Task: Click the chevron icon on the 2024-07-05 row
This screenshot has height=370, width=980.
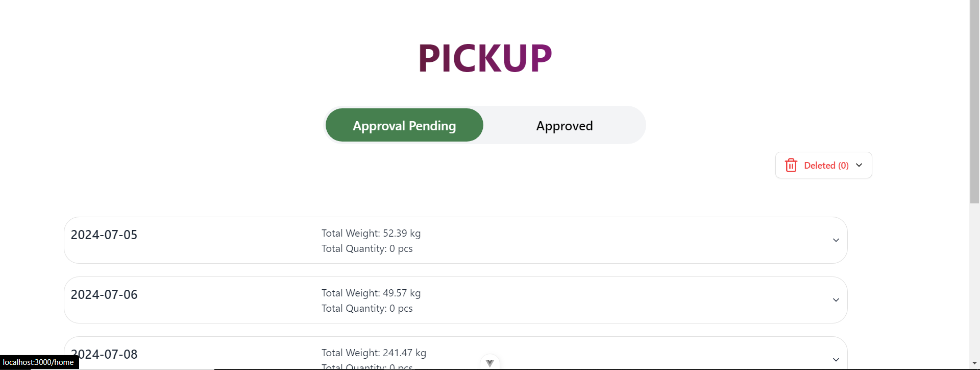Action: tap(836, 240)
